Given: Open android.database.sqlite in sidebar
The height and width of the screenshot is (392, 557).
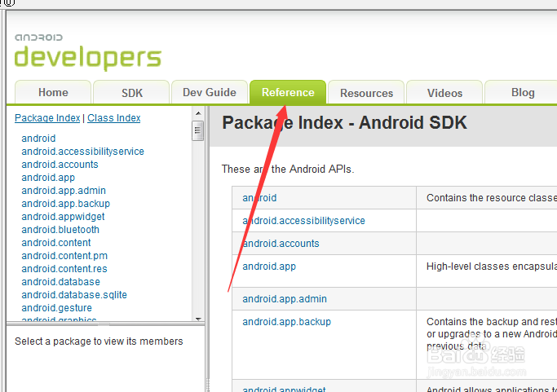Looking at the screenshot, I should click(74, 295).
